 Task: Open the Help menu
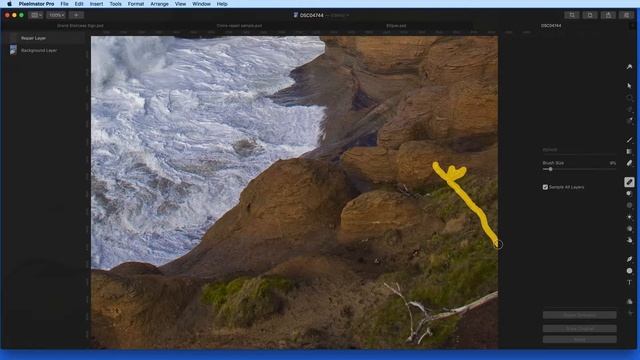(x=222, y=4)
